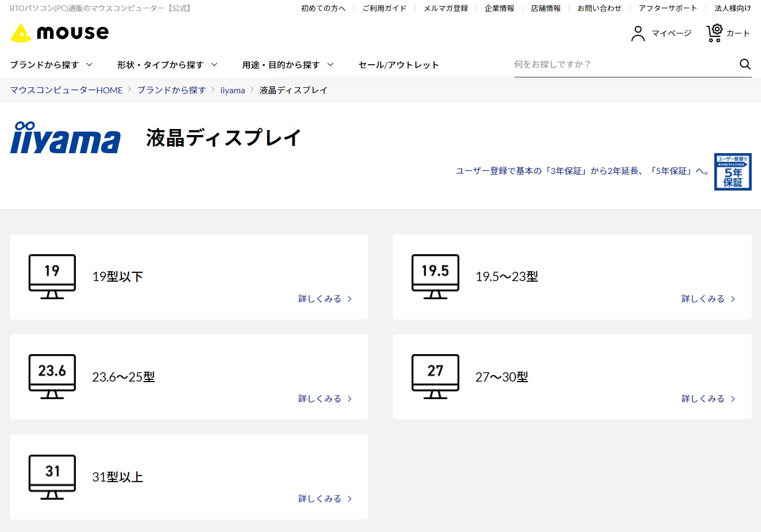
Task: Click the 27 monitor icon
Action: [435, 377]
